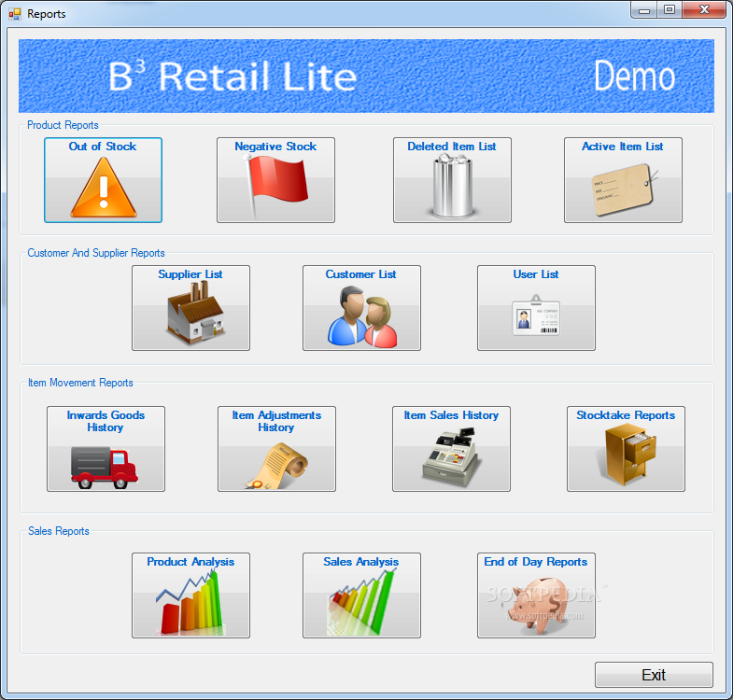
Task: Open Inwards Goods History truck icon
Action: click(106, 449)
